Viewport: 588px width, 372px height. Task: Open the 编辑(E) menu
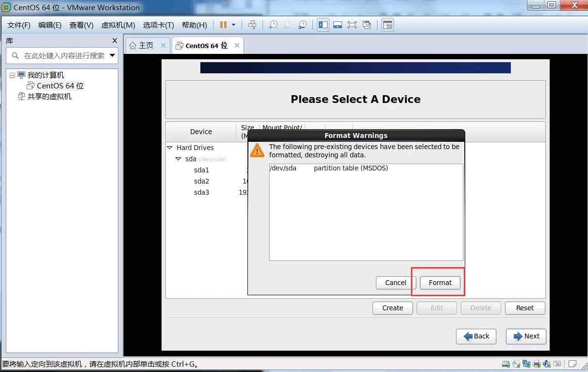[x=50, y=25]
